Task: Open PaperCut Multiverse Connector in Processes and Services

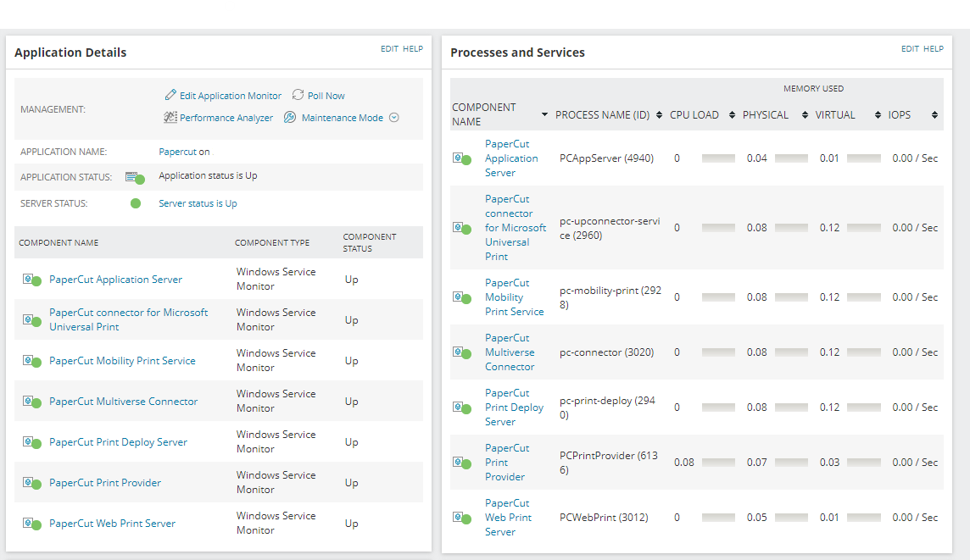Action: point(510,352)
